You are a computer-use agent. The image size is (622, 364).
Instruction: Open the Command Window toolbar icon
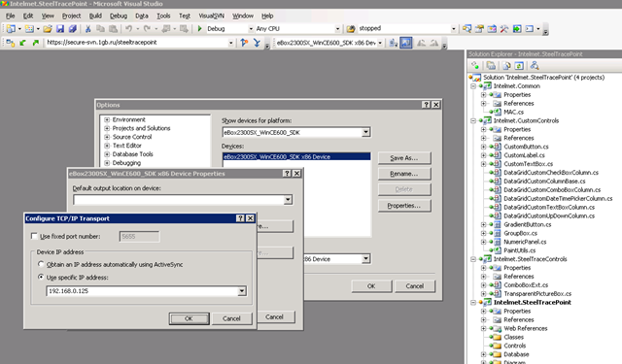point(529,28)
